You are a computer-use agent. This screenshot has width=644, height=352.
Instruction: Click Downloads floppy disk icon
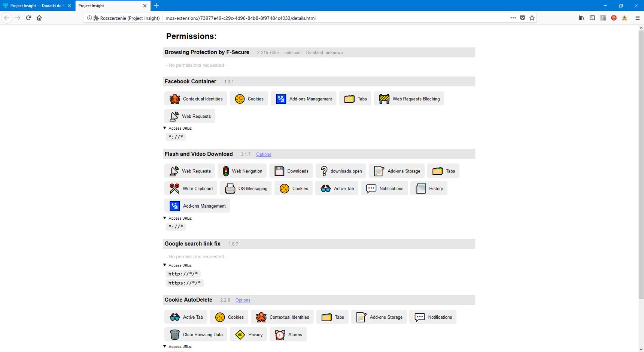(x=279, y=171)
